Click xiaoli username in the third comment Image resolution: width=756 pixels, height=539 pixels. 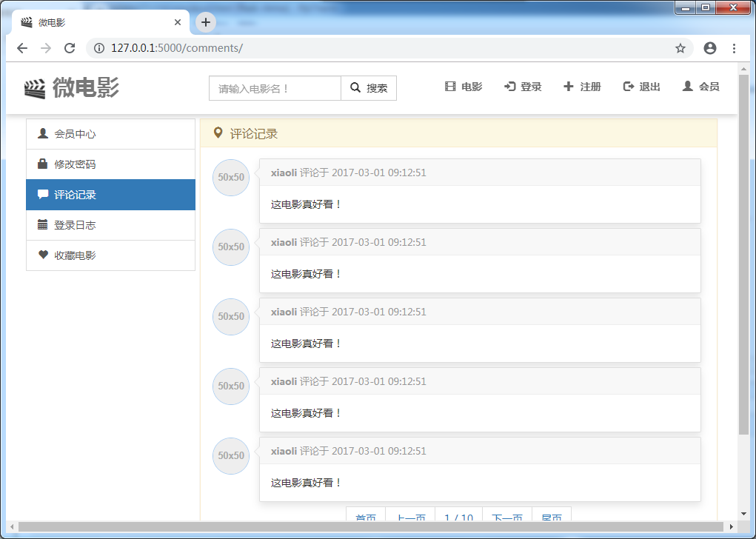(284, 312)
